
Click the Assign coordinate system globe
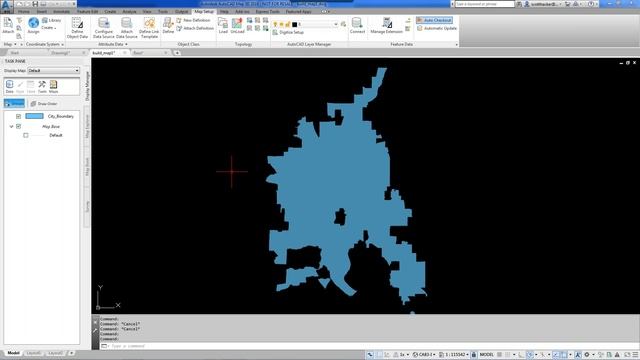(33, 25)
